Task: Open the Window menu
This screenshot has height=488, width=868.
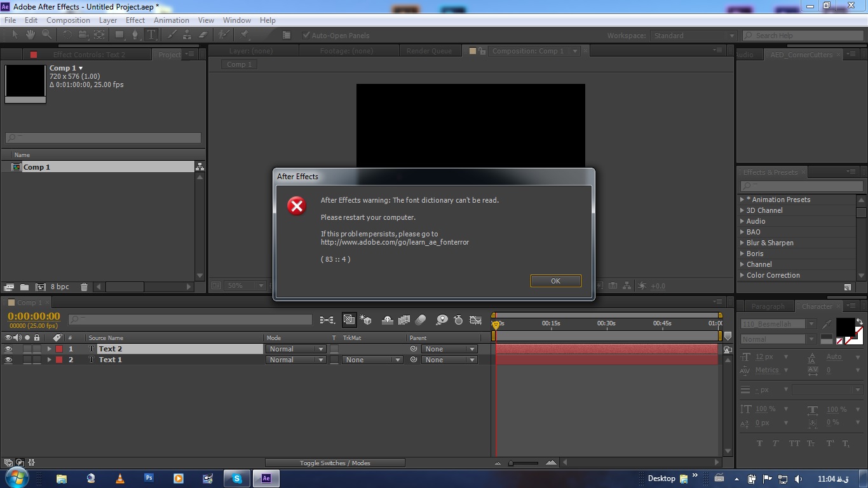Action: pyautogui.click(x=237, y=20)
